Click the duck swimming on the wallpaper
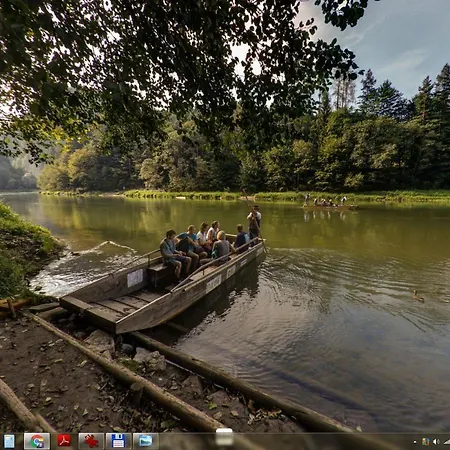Viewport: 450px width, 450px height. coord(418,296)
